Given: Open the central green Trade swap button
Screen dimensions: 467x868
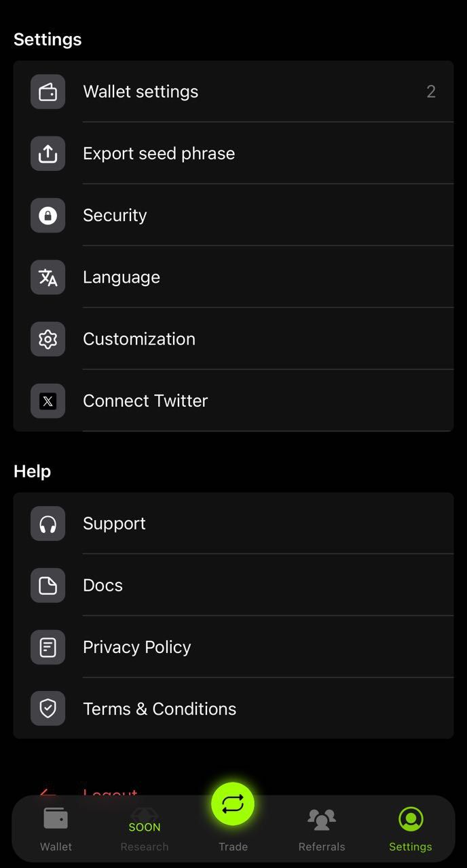Looking at the screenshot, I should tap(233, 804).
